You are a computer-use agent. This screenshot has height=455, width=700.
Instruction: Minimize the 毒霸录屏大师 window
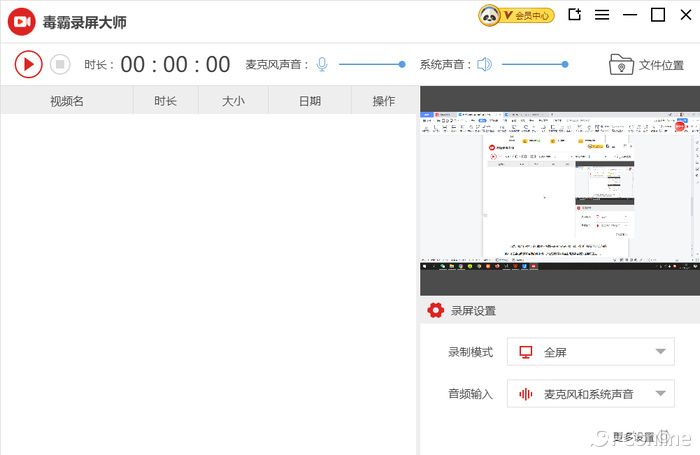pos(630,15)
